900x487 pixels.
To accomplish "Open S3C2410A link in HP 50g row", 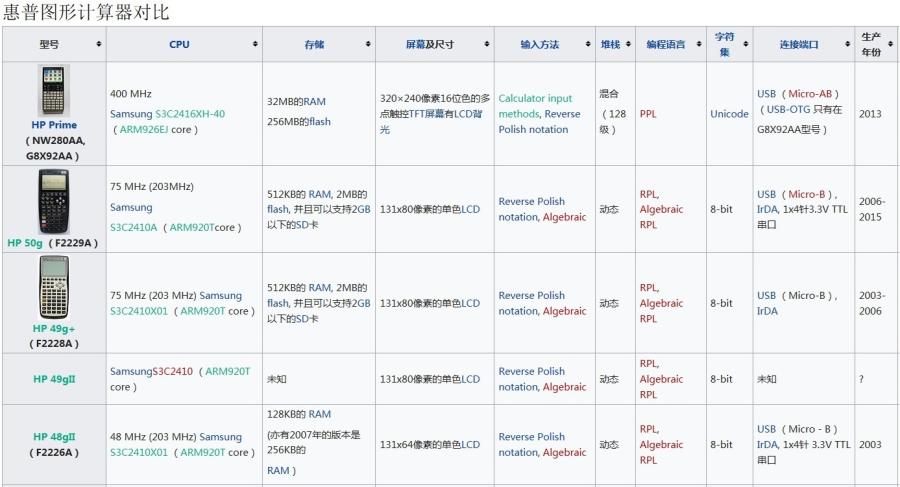I will 134,227.
